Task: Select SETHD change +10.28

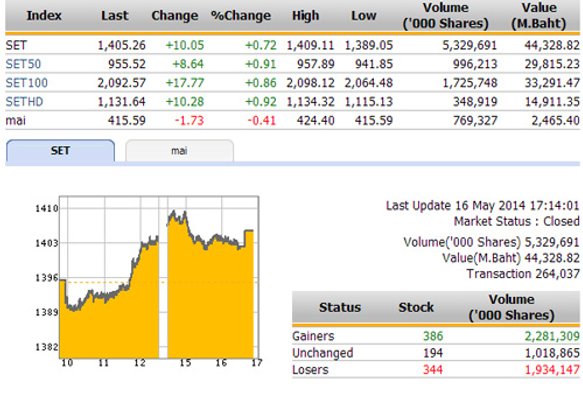Action: 185,101
